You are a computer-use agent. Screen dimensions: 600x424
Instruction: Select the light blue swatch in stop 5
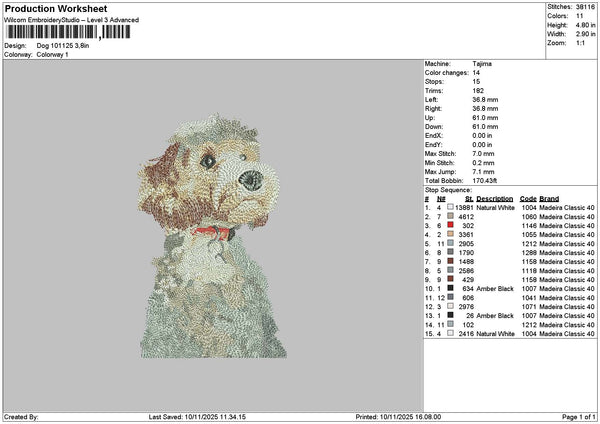click(x=450, y=243)
